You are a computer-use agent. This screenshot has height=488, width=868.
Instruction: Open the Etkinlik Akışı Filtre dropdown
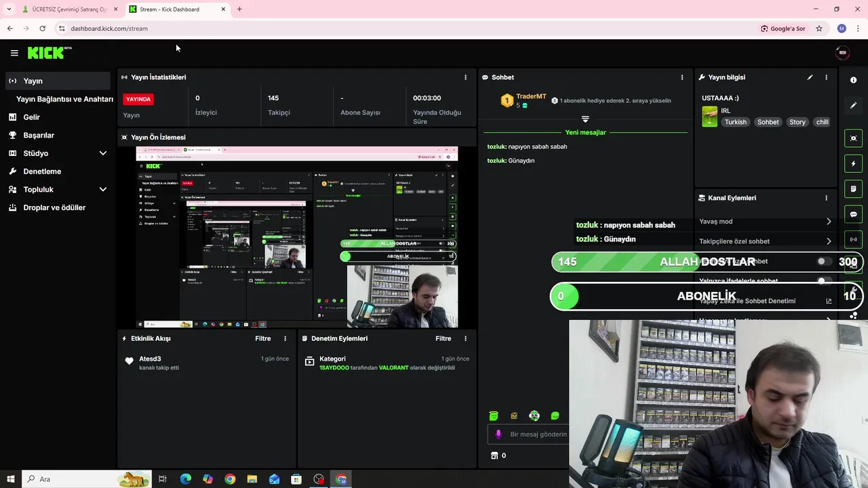(x=262, y=338)
